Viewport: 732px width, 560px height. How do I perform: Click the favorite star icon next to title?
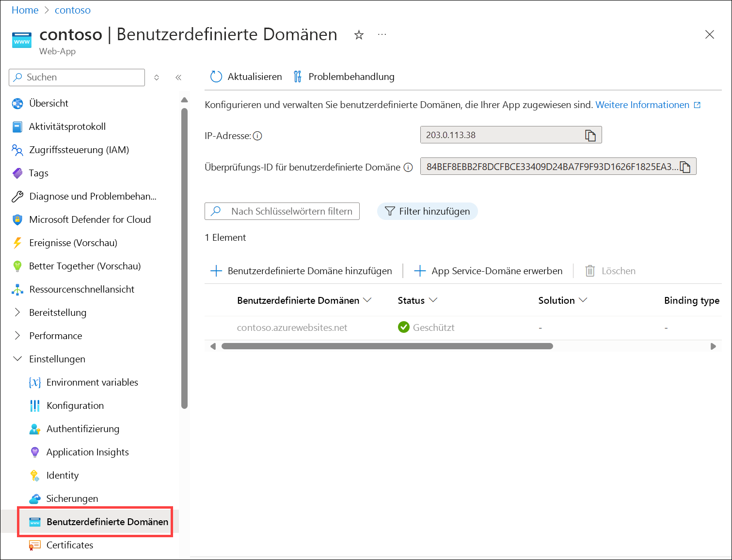359,35
